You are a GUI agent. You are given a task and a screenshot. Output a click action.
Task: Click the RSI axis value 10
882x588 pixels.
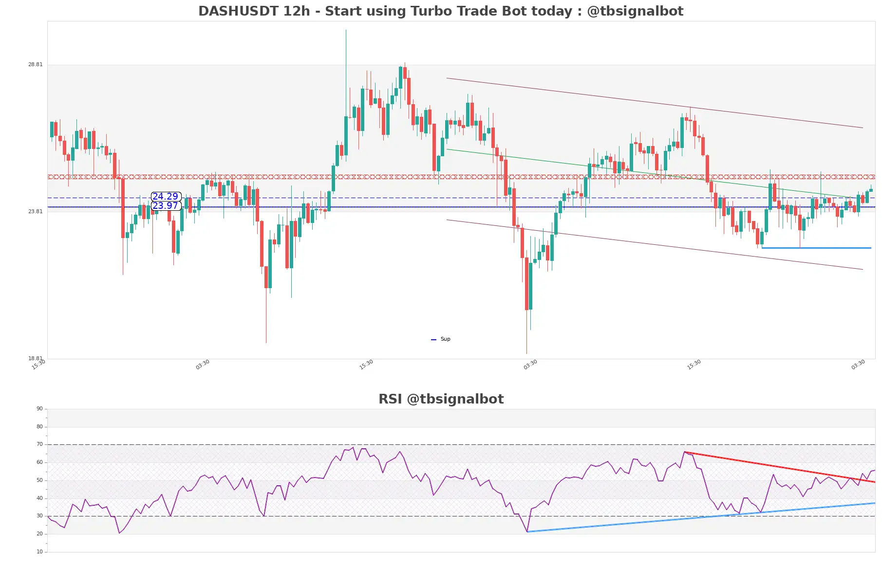[x=39, y=552]
